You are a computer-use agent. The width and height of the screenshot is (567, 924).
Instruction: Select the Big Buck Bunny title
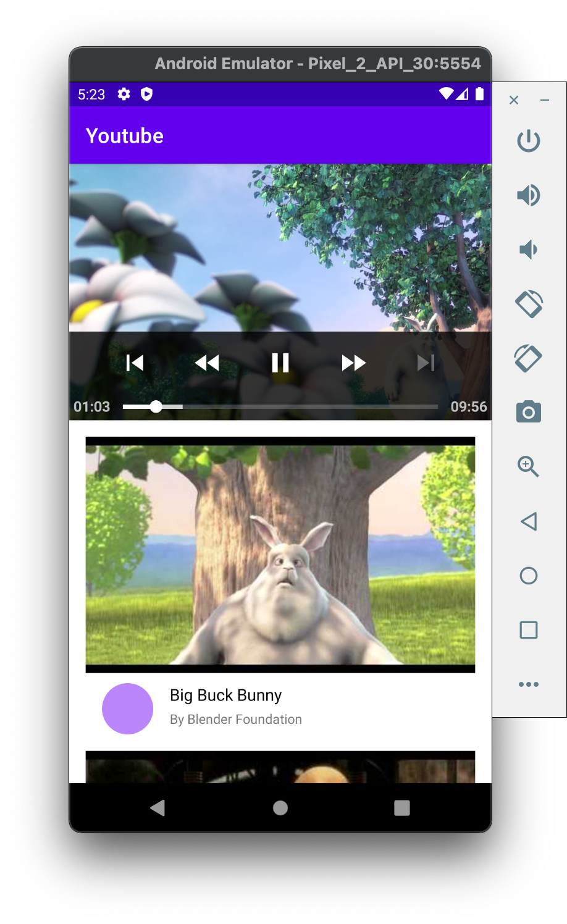tap(225, 695)
